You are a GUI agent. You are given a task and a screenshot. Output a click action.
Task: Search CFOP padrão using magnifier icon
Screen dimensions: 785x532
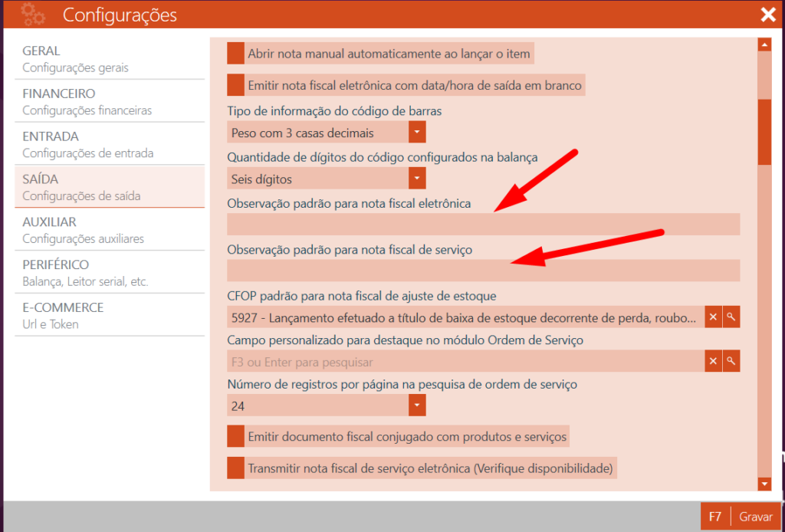coord(731,317)
